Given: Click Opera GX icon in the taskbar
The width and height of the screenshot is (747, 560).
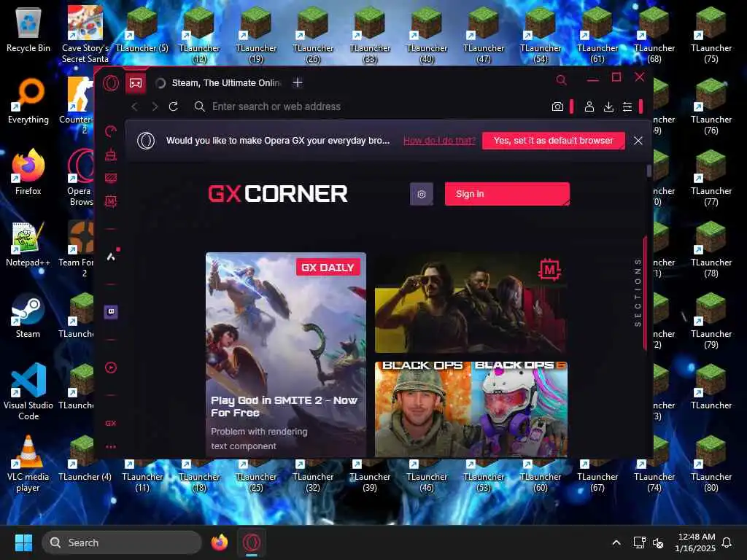Looking at the screenshot, I should [252, 542].
